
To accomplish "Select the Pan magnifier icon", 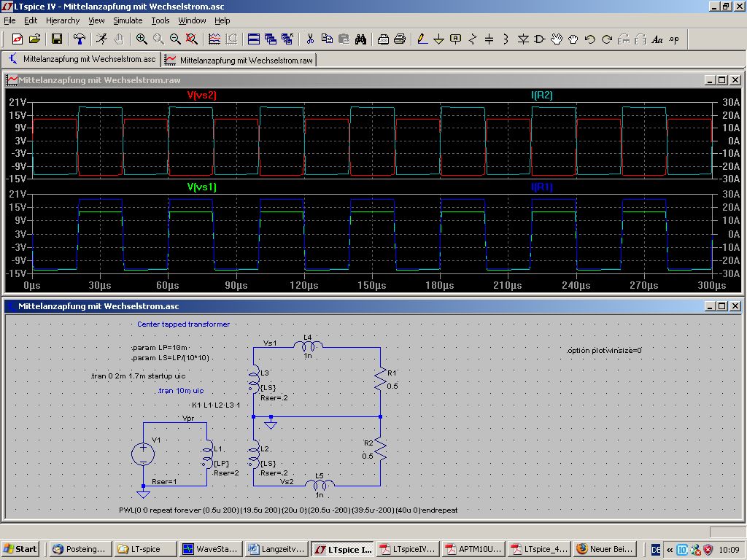I will [x=158, y=39].
